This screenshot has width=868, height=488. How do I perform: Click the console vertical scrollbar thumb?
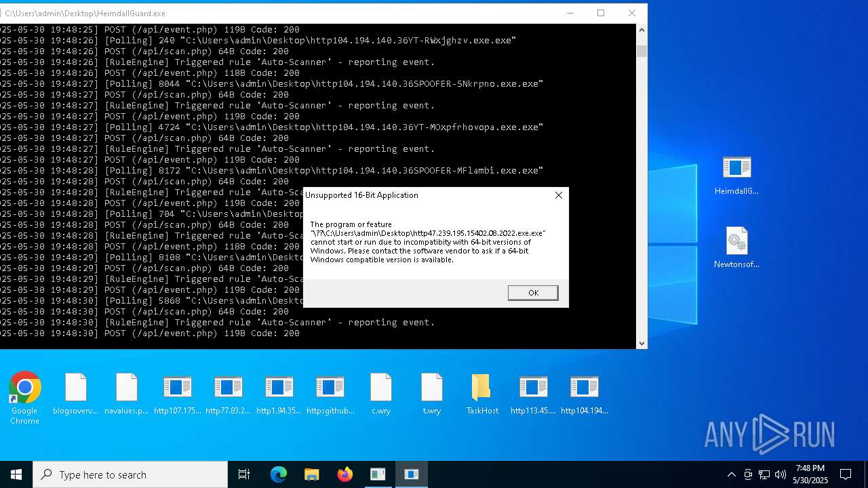(x=642, y=51)
